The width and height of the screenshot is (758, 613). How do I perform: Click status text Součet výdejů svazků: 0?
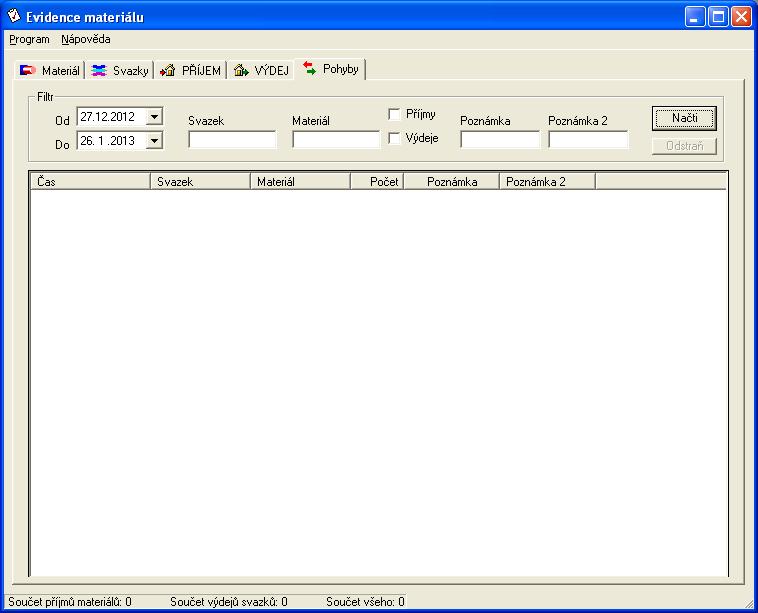pos(229,602)
